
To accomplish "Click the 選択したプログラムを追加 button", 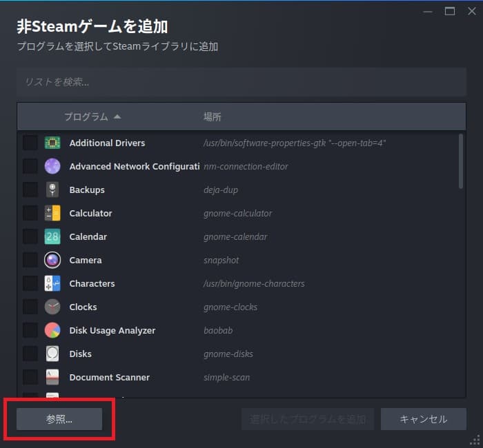I will [x=308, y=419].
